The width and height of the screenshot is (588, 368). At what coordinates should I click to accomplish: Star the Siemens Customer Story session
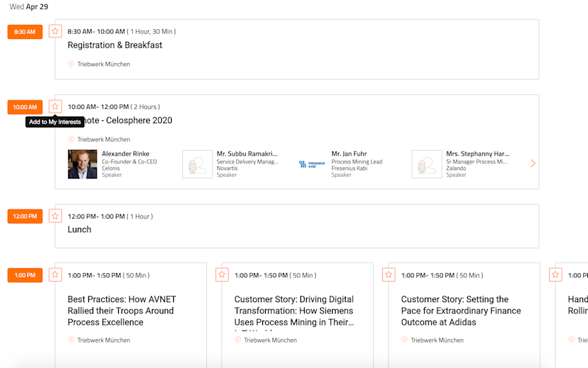[x=222, y=275]
